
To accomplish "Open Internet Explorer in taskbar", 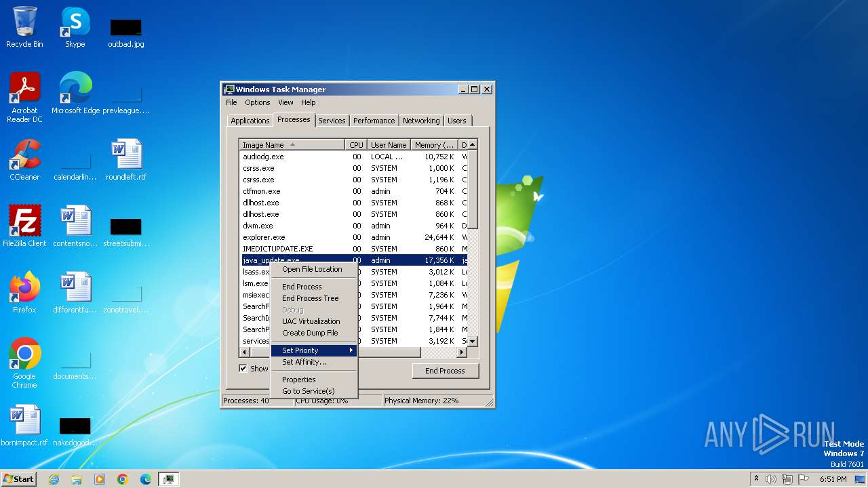I will point(54,479).
